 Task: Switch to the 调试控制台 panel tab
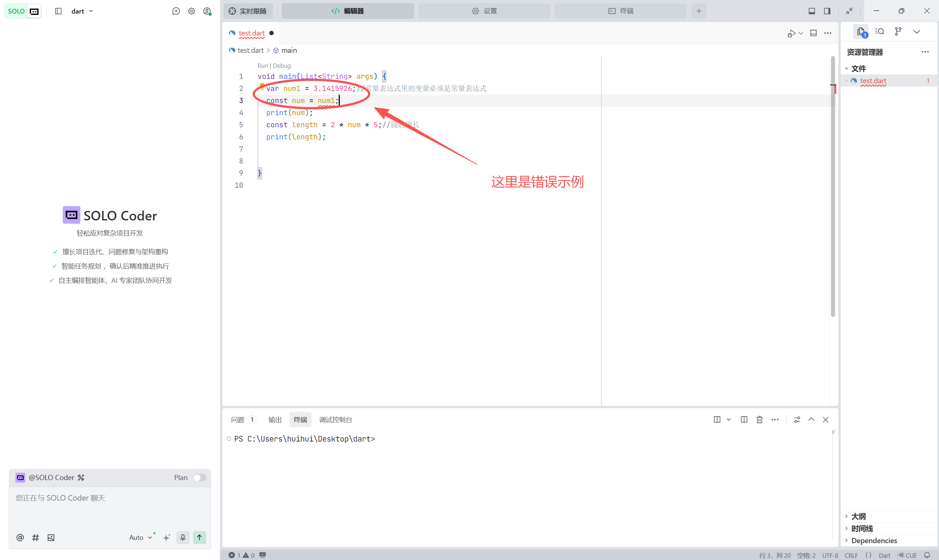coord(335,420)
